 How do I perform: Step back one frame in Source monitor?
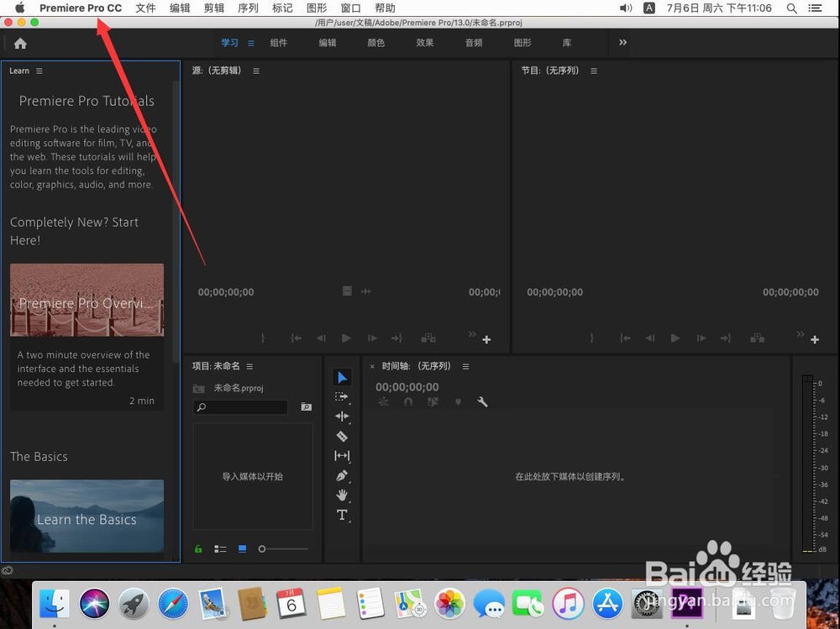point(320,338)
